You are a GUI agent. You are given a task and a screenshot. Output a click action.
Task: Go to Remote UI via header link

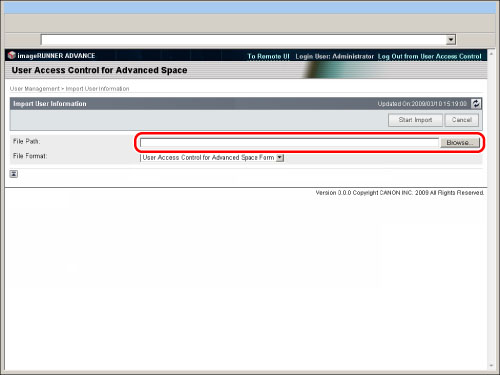click(268, 56)
